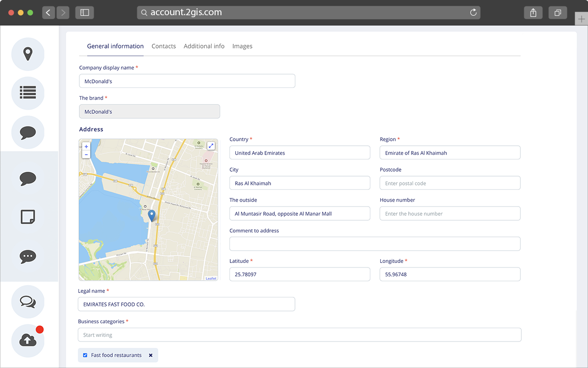Go back in browser history
The height and width of the screenshot is (368, 588).
48,13
